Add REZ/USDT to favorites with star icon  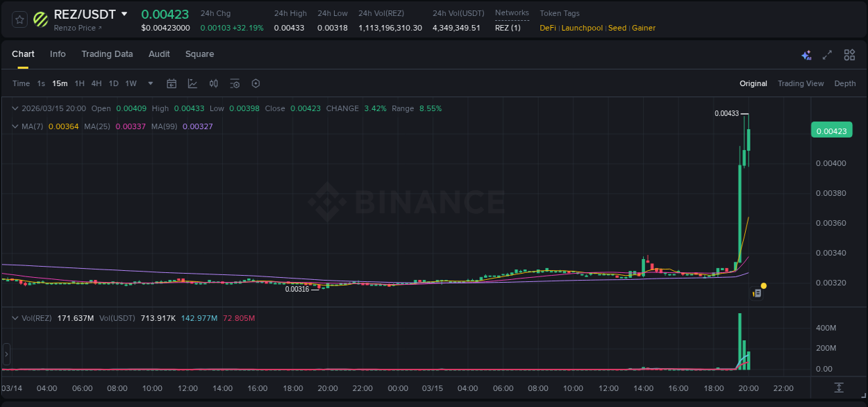pos(19,19)
